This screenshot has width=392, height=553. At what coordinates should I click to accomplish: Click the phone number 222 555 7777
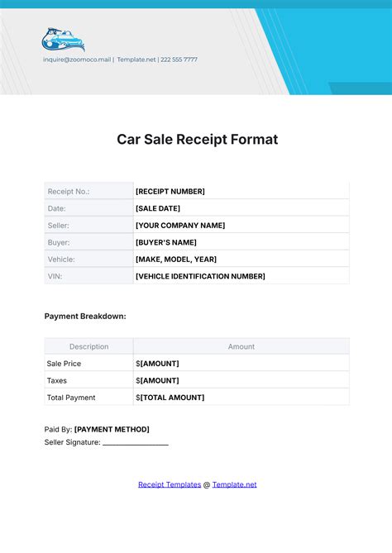(179, 60)
